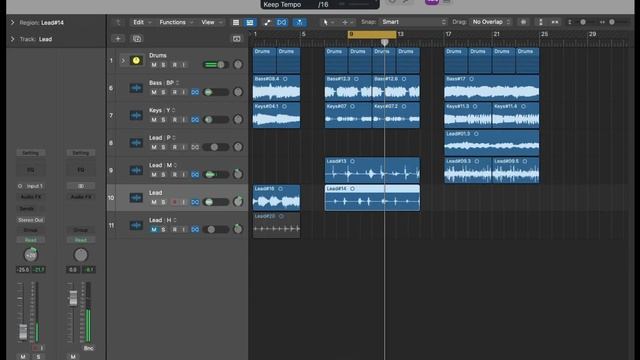The image size is (640, 360).
Task: Click the vertical zoom slider
Action: 583,22
